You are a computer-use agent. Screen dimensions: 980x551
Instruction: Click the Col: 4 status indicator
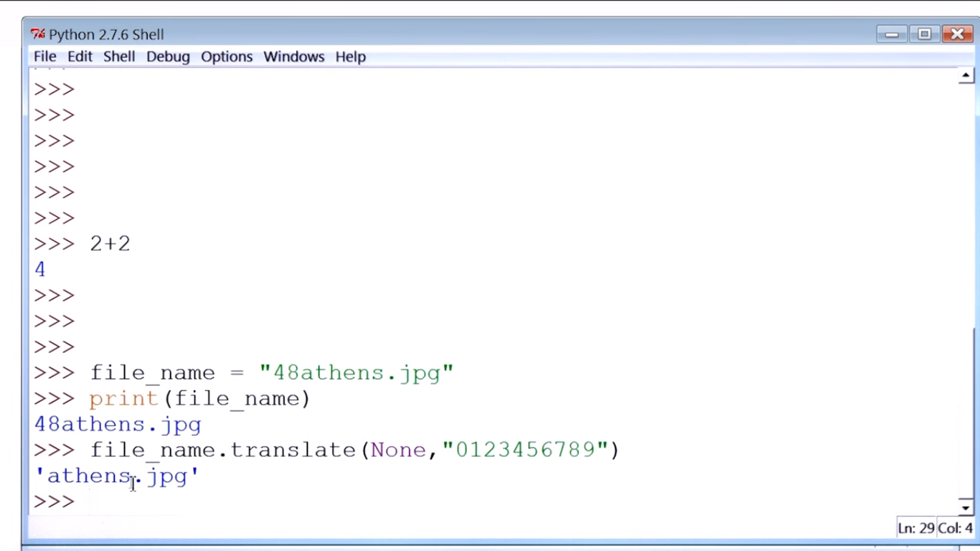tap(956, 529)
